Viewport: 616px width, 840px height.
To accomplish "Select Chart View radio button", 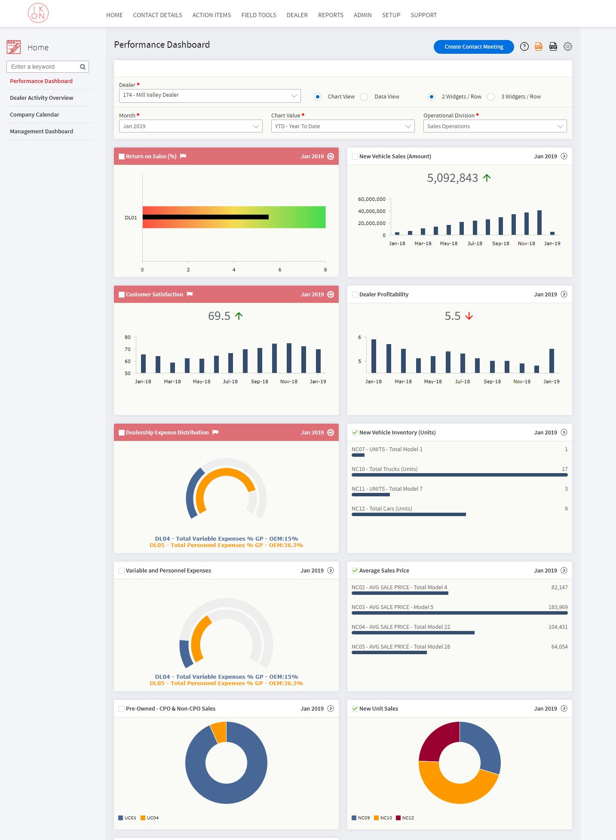I will (317, 97).
